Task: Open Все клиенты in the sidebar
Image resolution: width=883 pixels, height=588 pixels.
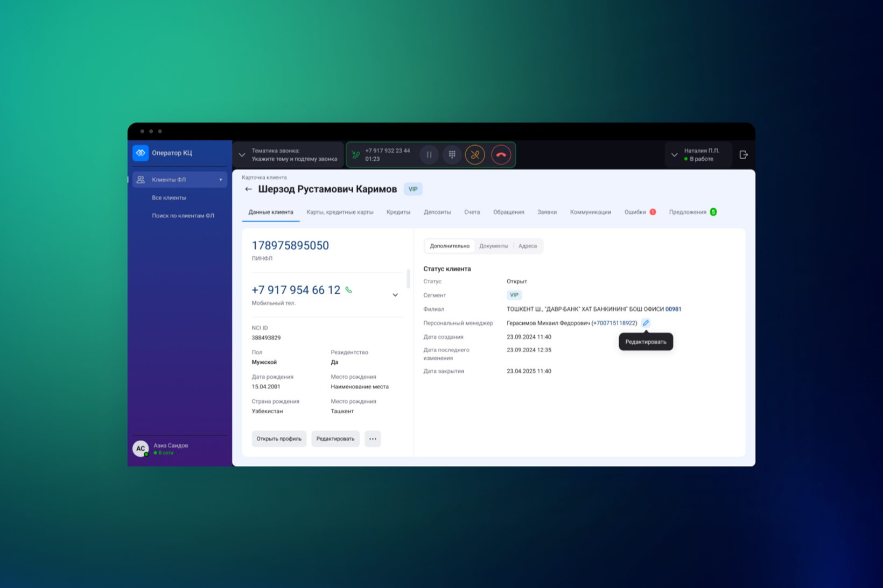Action: click(169, 198)
